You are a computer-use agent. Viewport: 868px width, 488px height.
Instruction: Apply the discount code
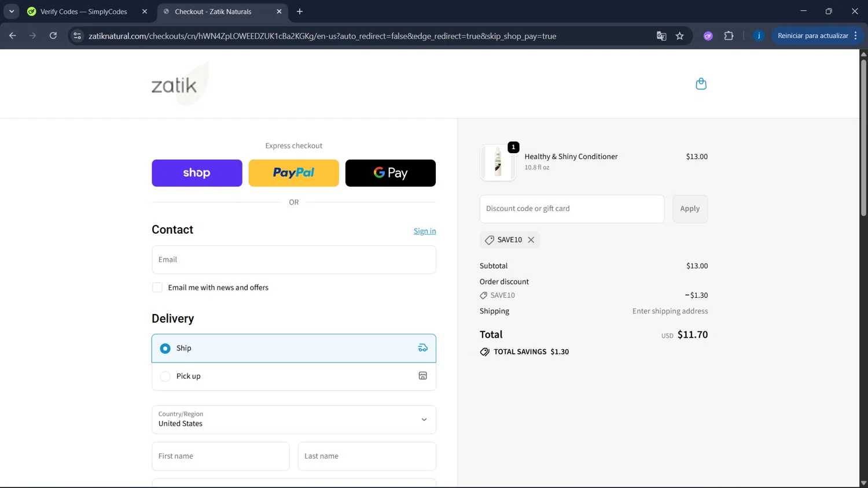click(690, 209)
